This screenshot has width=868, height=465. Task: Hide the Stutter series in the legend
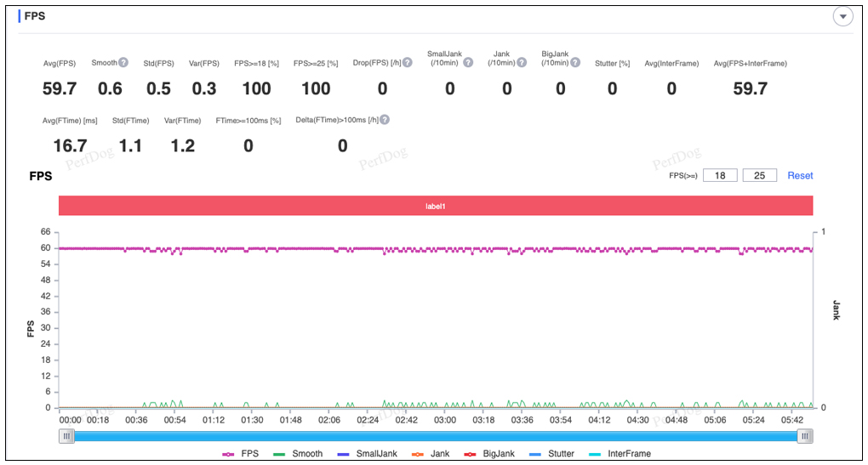tap(551, 454)
